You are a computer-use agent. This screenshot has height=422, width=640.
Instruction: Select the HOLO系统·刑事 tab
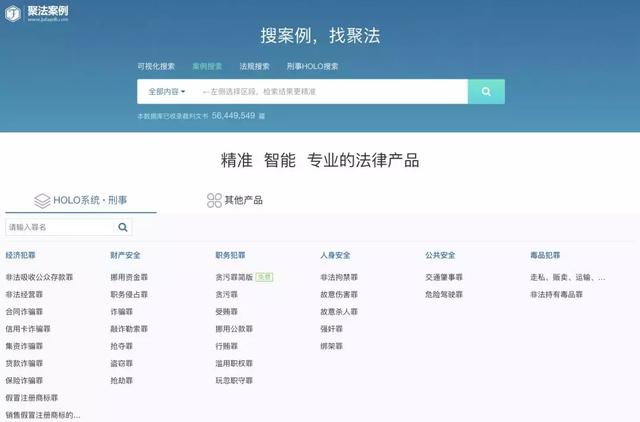pyautogui.click(x=81, y=200)
